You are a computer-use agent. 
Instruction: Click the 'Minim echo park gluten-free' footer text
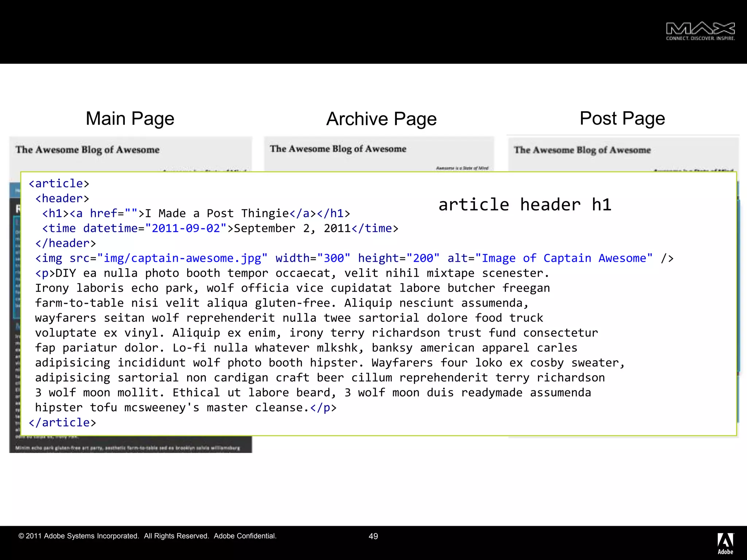point(128,448)
